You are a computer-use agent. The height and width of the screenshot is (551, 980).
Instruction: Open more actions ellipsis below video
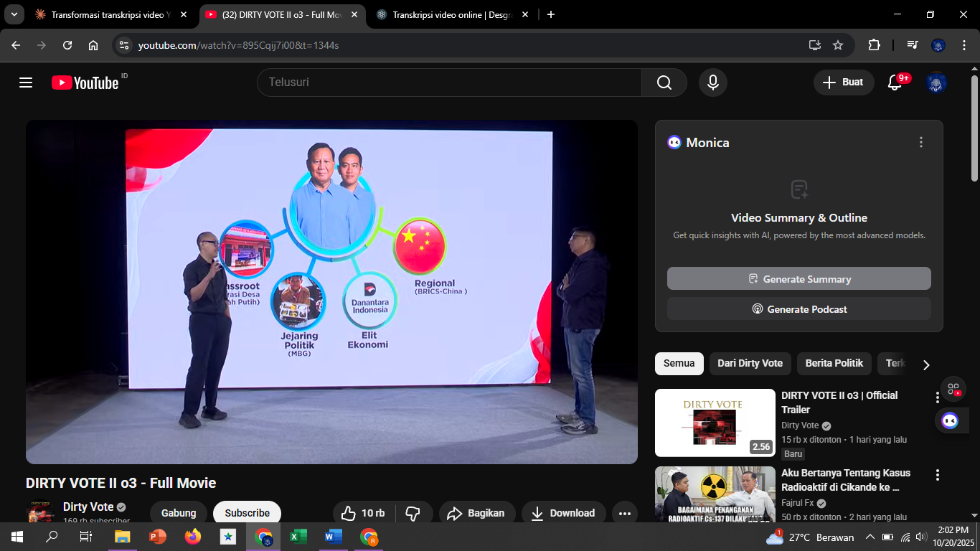click(x=624, y=513)
